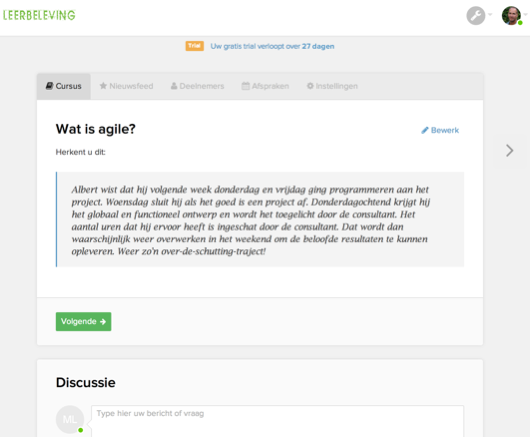530x437 pixels.
Task: Click the star icon on Nieuwsfeed tab
Action: point(103,86)
